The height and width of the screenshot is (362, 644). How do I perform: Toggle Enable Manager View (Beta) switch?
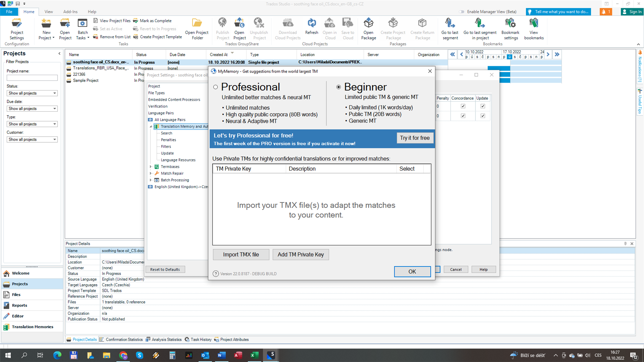pyautogui.click(x=462, y=12)
